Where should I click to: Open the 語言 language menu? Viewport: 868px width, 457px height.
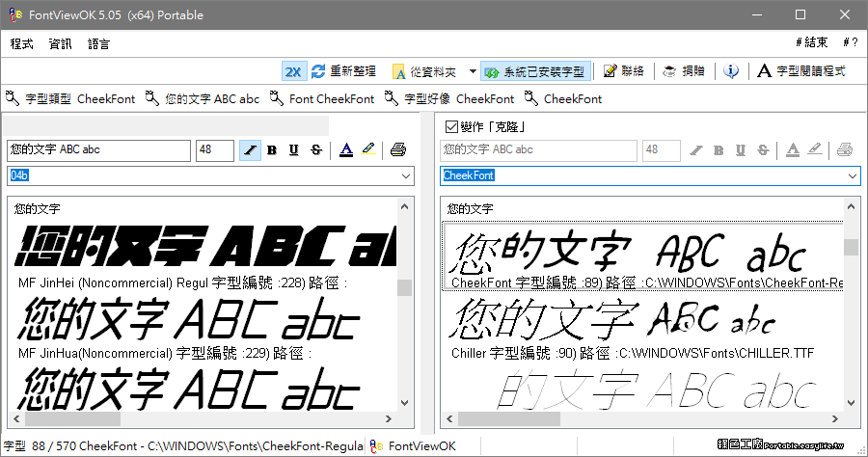coord(98,43)
